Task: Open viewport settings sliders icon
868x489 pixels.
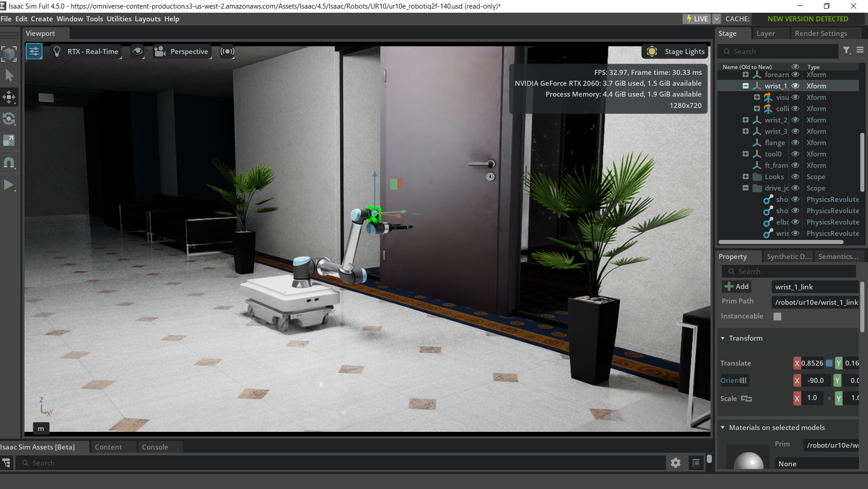Action: coord(34,52)
